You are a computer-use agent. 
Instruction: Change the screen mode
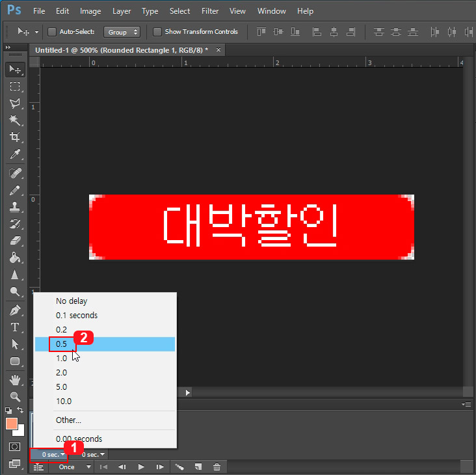(x=15, y=464)
